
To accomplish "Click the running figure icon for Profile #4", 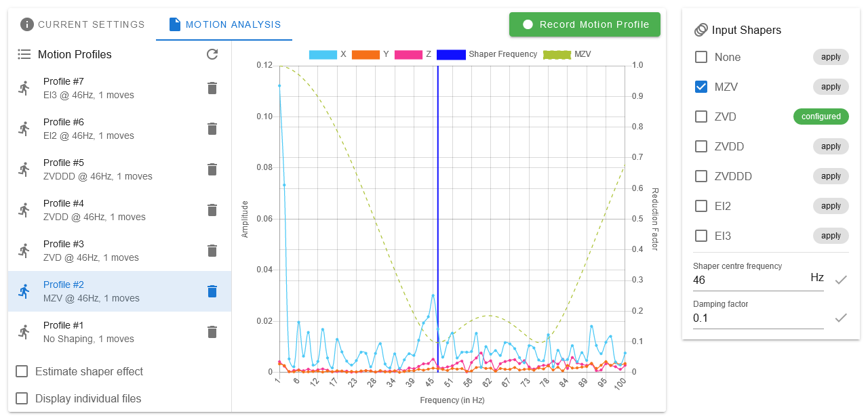I will click(x=24, y=210).
